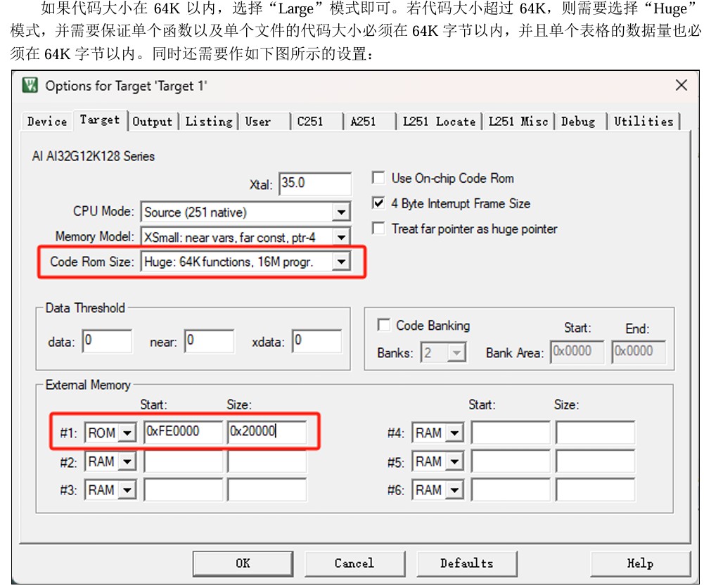Screen dimensions: 704x588
Task: Enable Use On-chip Code Rom checkbox
Action: (379, 178)
